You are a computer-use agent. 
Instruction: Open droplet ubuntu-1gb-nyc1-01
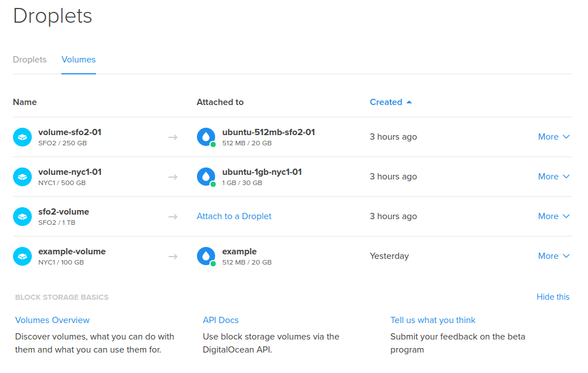[262, 172]
